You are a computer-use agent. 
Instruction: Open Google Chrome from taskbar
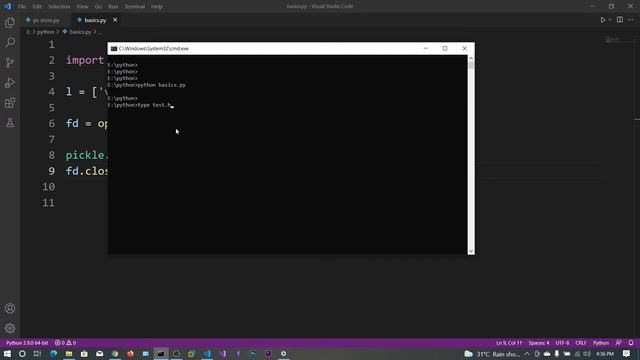[115, 353]
